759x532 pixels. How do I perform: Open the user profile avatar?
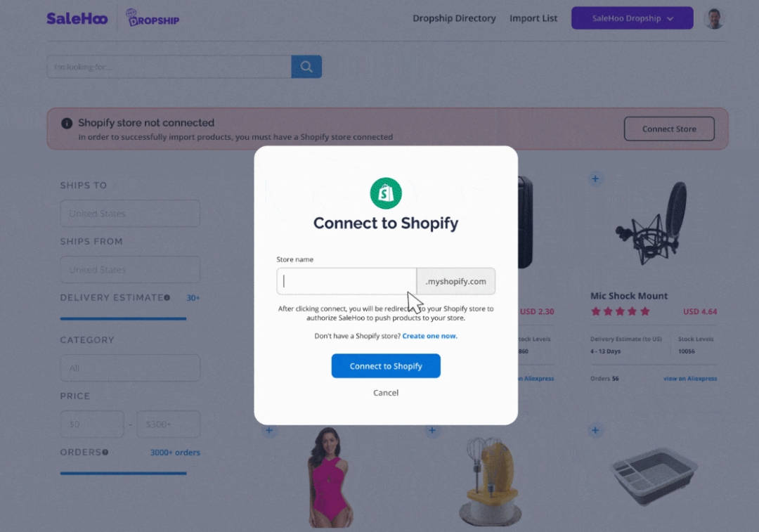tap(714, 18)
